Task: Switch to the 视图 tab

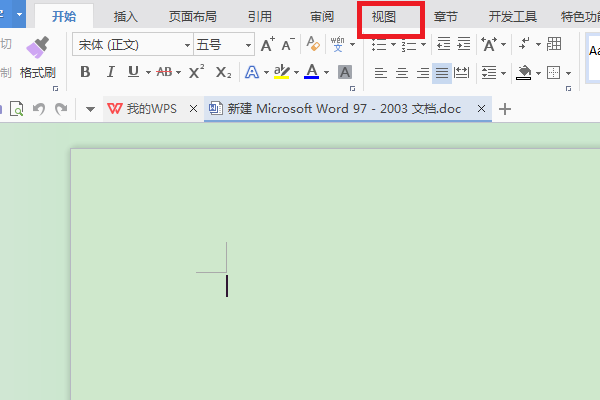Action: point(383,16)
